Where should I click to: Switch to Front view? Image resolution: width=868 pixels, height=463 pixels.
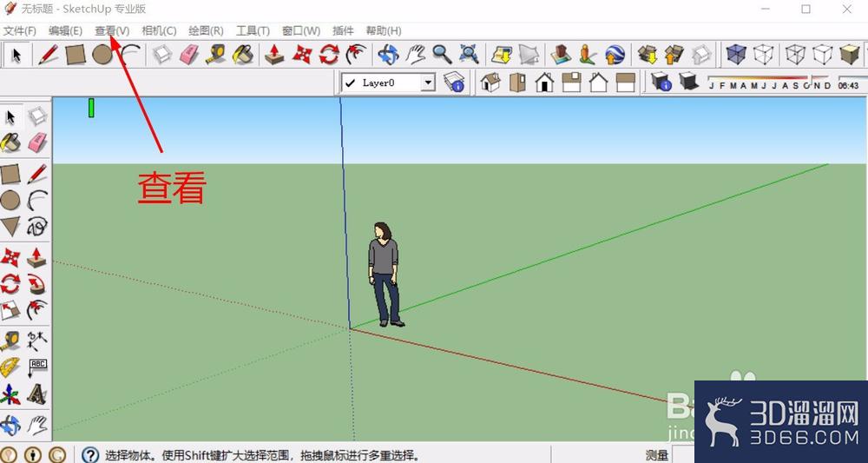[545, 83]
